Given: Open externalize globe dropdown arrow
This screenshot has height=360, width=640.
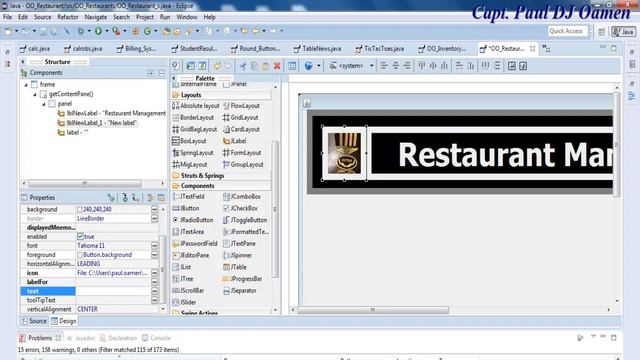Looking at the screenshot, I should pos(318,66).
